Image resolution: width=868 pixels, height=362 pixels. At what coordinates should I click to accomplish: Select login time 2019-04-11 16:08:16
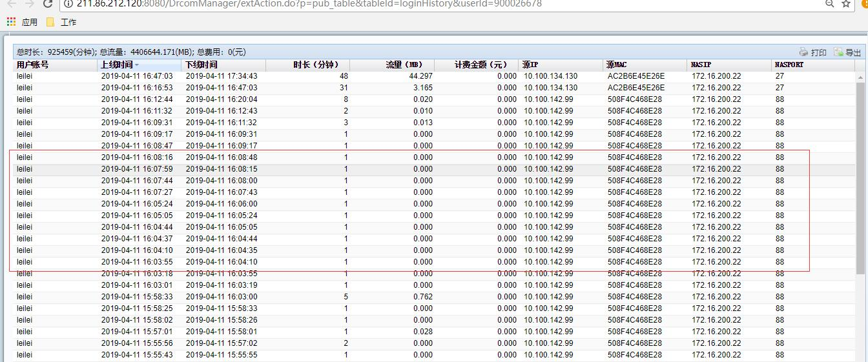click(137, 157)
